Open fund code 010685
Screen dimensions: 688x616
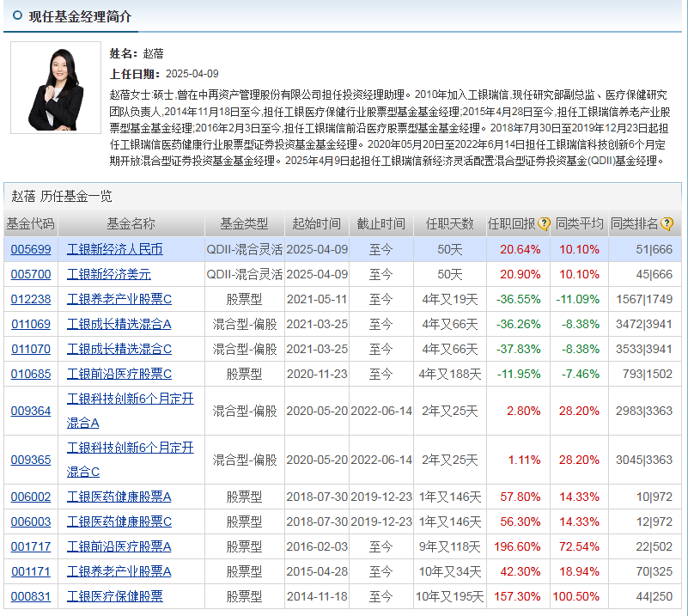31,374
